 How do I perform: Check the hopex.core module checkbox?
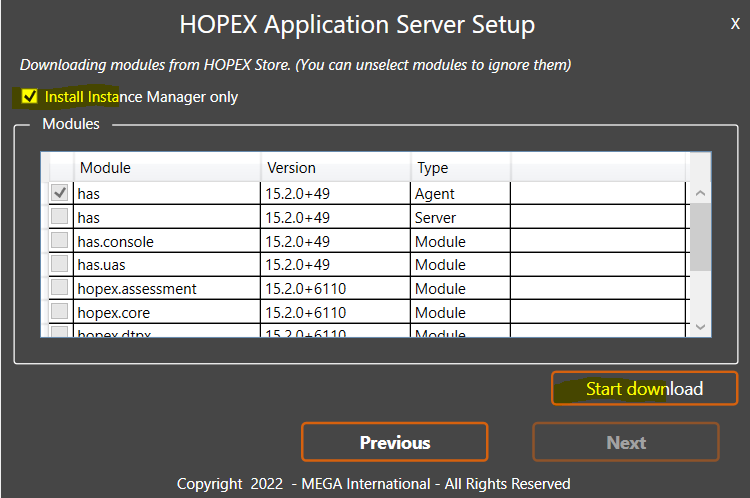click(60, 312)
